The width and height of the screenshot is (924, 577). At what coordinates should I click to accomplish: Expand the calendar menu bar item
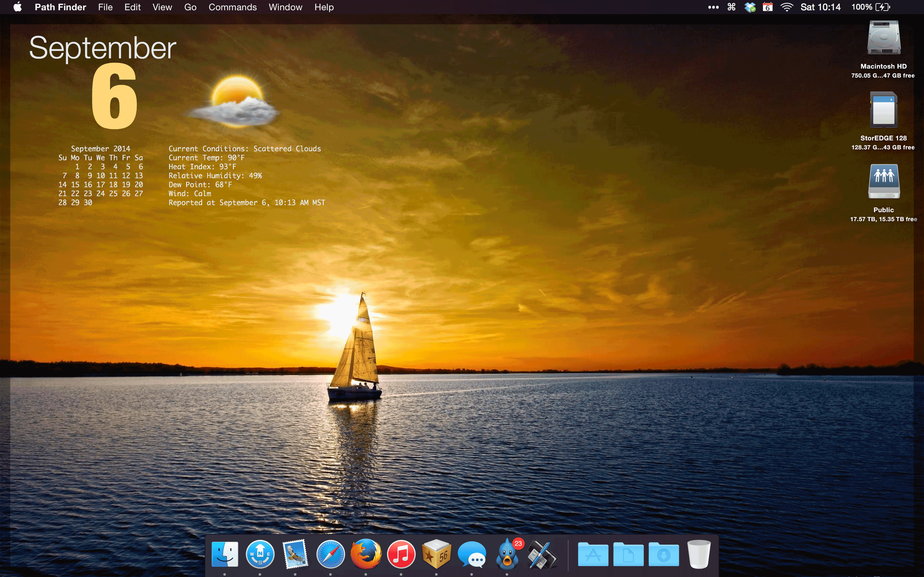(767, 7)
